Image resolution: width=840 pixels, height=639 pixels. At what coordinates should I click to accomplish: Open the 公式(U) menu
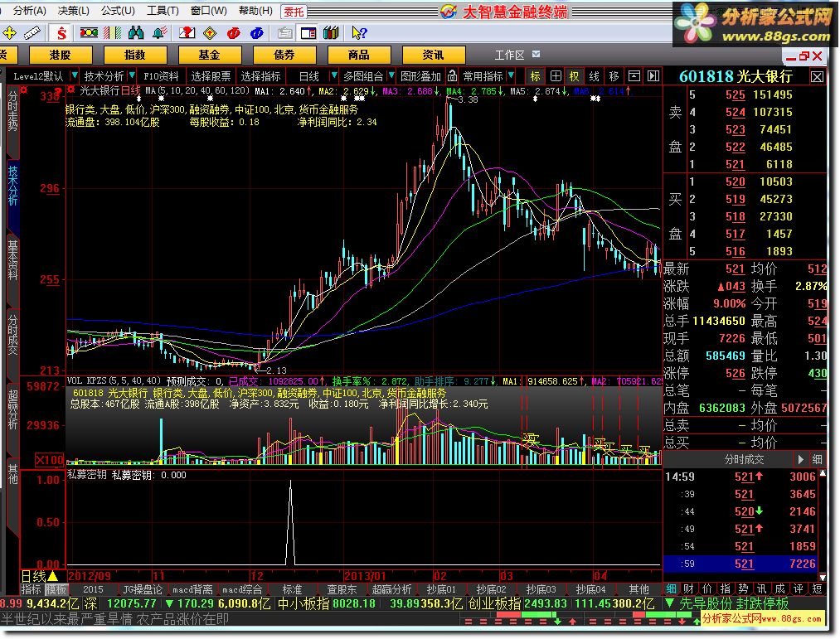point(118,11)
